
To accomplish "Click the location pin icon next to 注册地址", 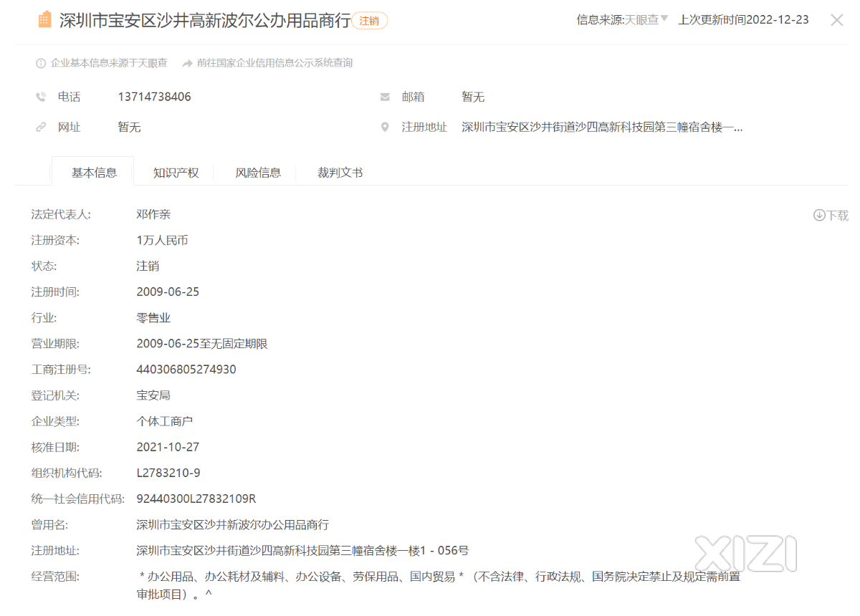I will (385, 127).
